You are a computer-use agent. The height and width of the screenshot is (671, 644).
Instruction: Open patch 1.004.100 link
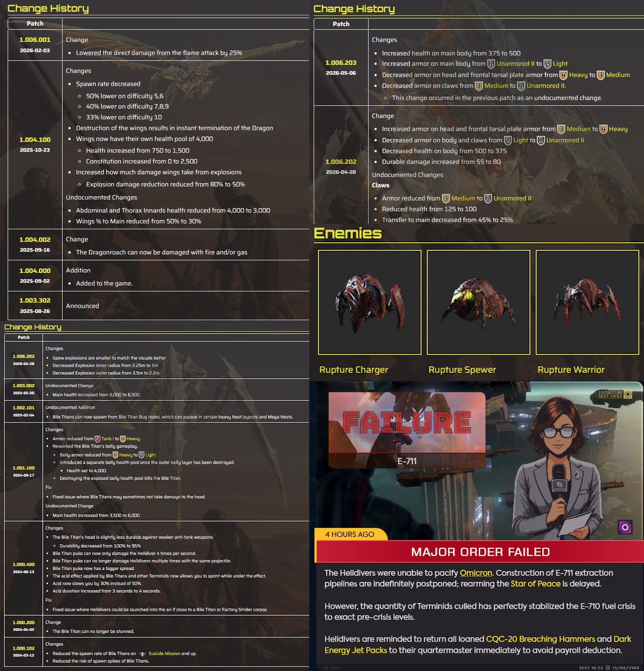click(35, 140)
